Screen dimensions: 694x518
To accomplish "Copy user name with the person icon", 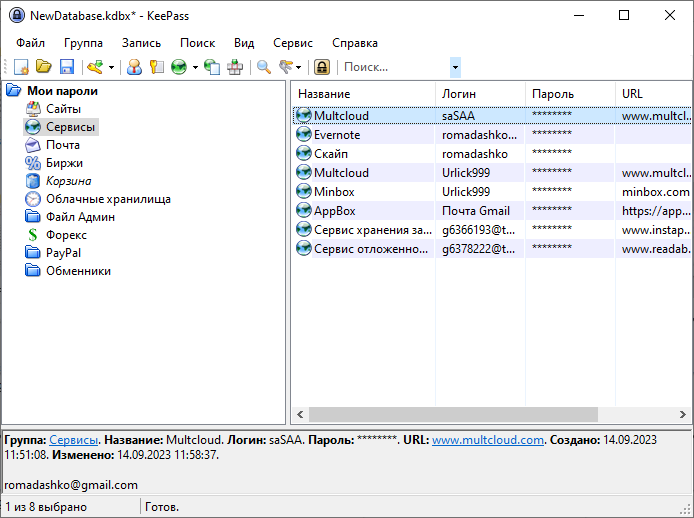I will [x=134, y=67].
